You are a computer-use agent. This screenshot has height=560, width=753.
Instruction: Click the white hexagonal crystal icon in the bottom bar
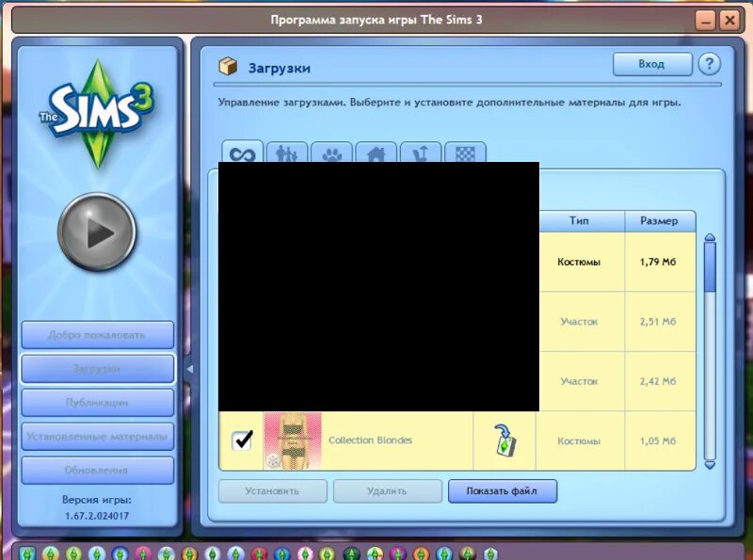490,553
